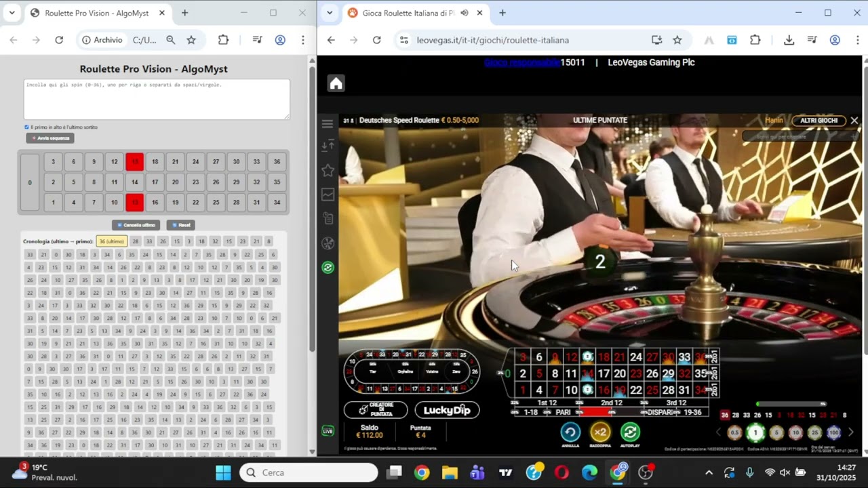Click the Reset button in AlgoMyst

coord(181,225)
